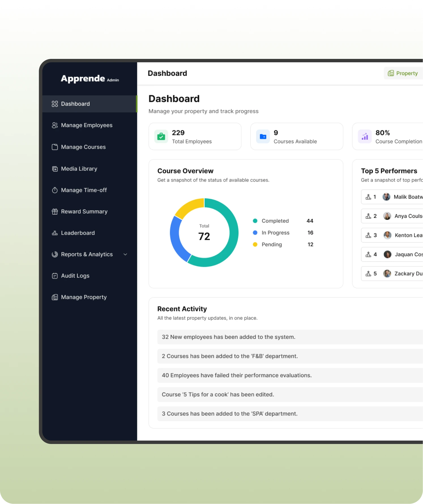The image size is (423, 504).
Task: Click the building icon in Property button
Action: pos(391,73)
